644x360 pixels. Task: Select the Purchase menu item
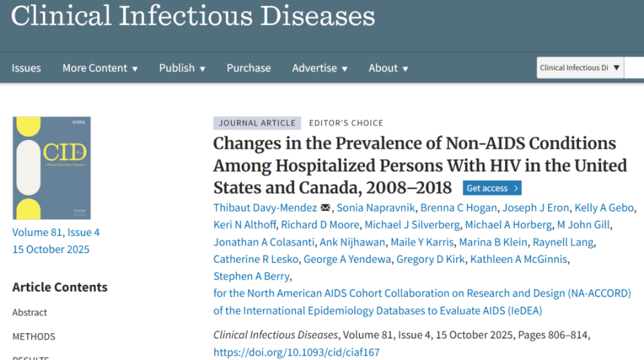(x=249, y=68)
